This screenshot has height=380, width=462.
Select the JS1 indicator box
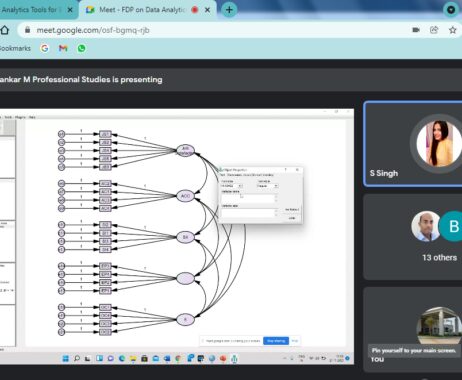(105, 134)
